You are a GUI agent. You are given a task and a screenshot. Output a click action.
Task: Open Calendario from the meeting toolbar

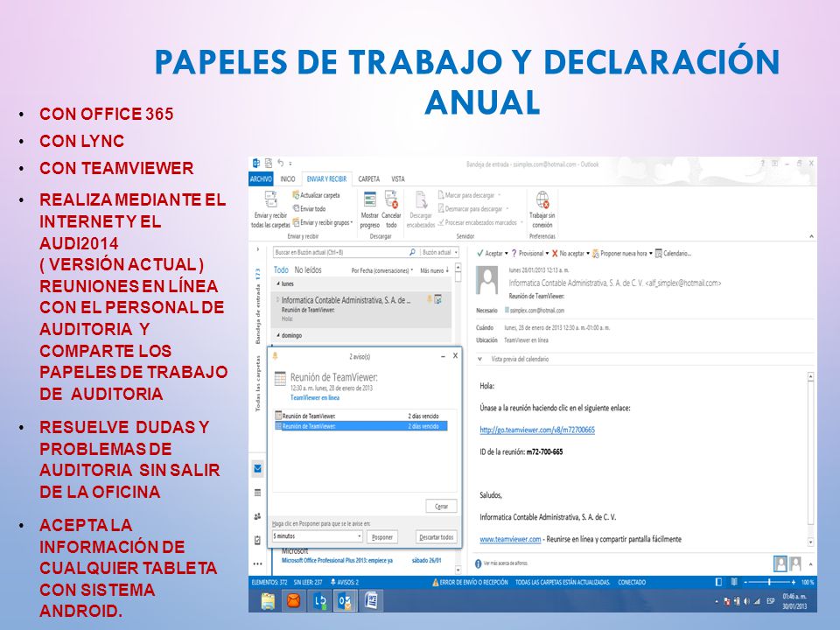click(x=673, y=254)
